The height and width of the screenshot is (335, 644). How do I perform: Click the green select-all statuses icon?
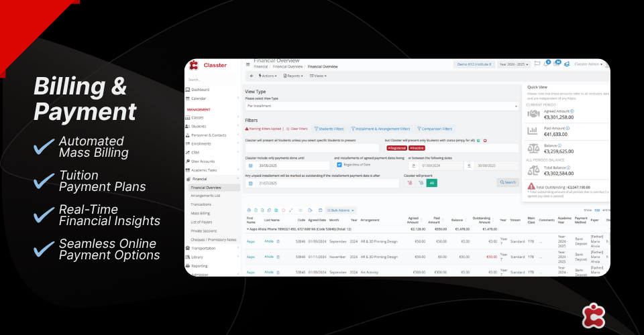point(478,141)
